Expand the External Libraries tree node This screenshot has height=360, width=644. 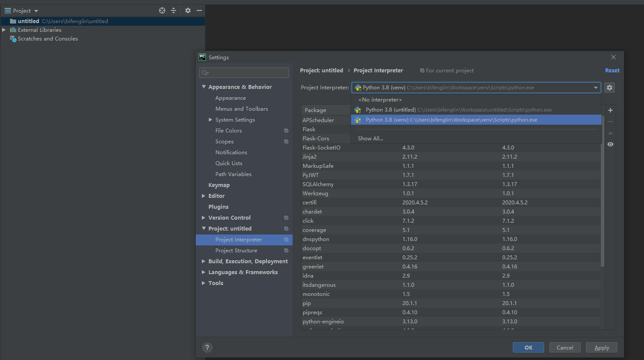click(x=4, y=30)
